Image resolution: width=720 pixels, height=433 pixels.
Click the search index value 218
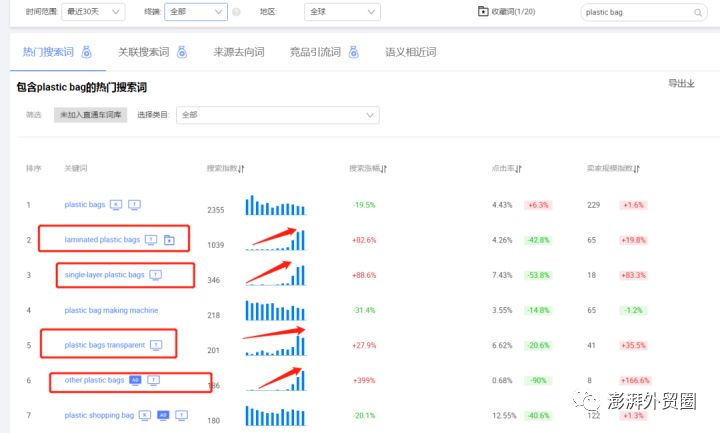[x=214, y=315]
